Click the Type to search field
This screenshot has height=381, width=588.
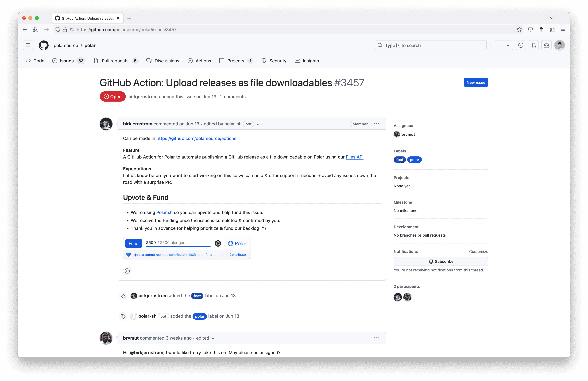click(430, 45)
